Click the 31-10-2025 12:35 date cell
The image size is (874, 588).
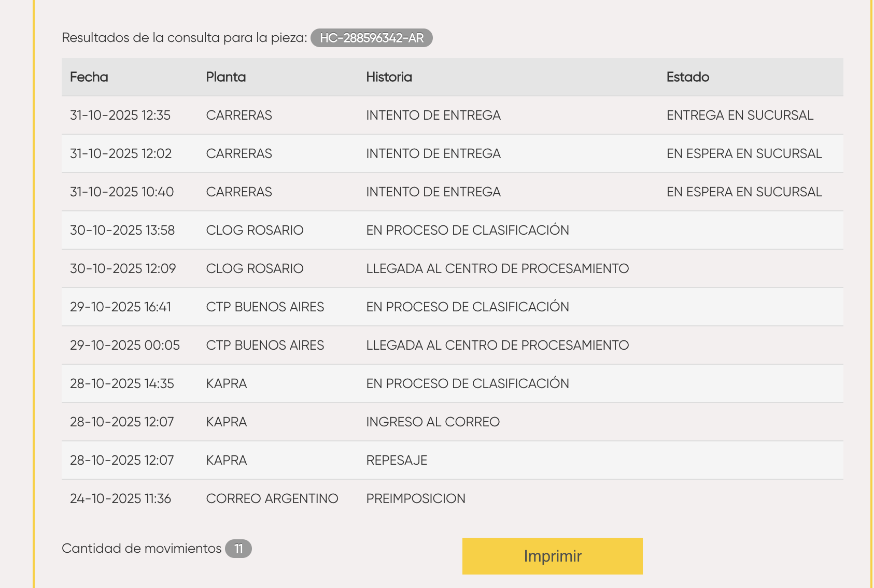coord(120,115)
